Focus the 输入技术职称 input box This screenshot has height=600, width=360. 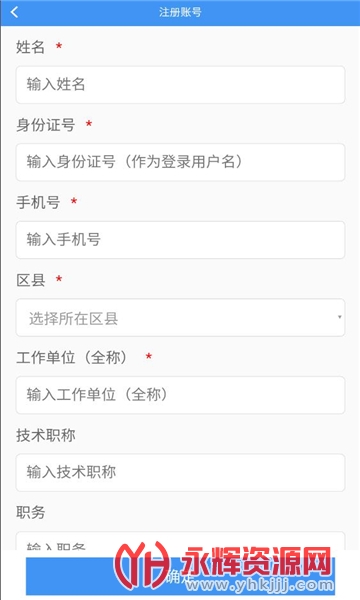(x=180, y=473)
